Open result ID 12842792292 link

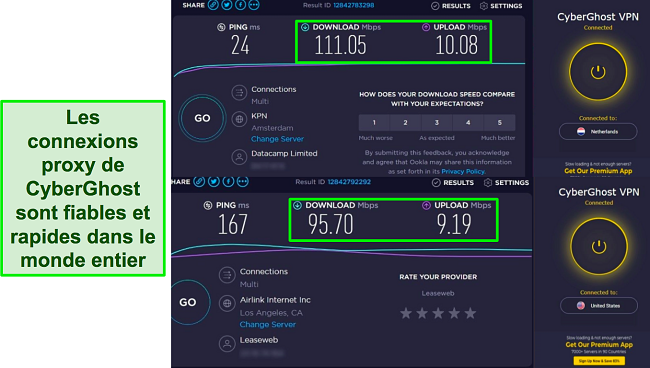click(x=349, y=182)
